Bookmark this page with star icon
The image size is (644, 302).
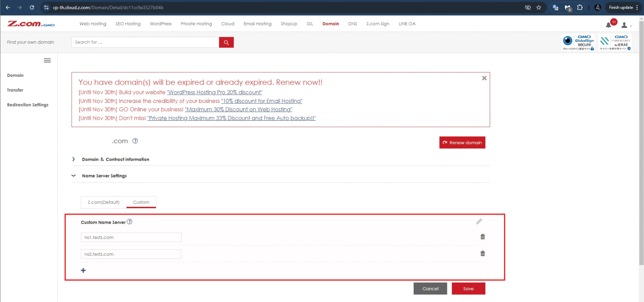(539, 8)
